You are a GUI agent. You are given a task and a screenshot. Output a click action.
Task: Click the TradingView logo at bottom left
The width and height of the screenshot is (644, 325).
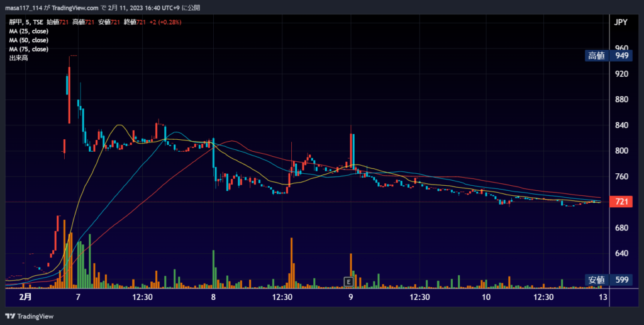pyautogui.click(x=29, y=316)
